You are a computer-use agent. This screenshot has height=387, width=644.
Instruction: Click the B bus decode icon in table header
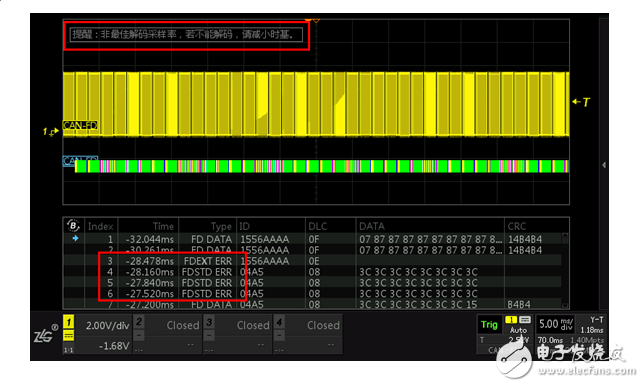pyautogui.click(x=73, y=225)
